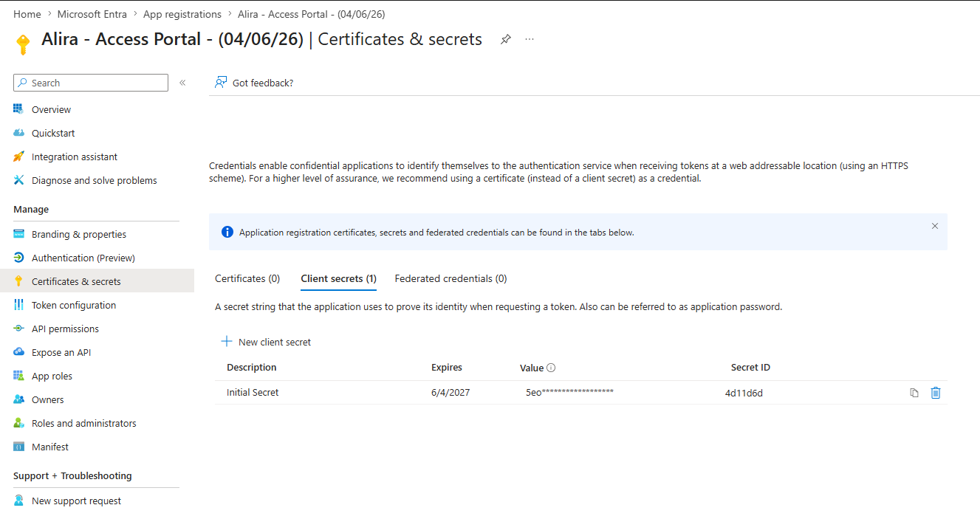980x519 pixels.
Task: Click the Alira - Access Portal breadcrumb
Action: coord(311,14)
